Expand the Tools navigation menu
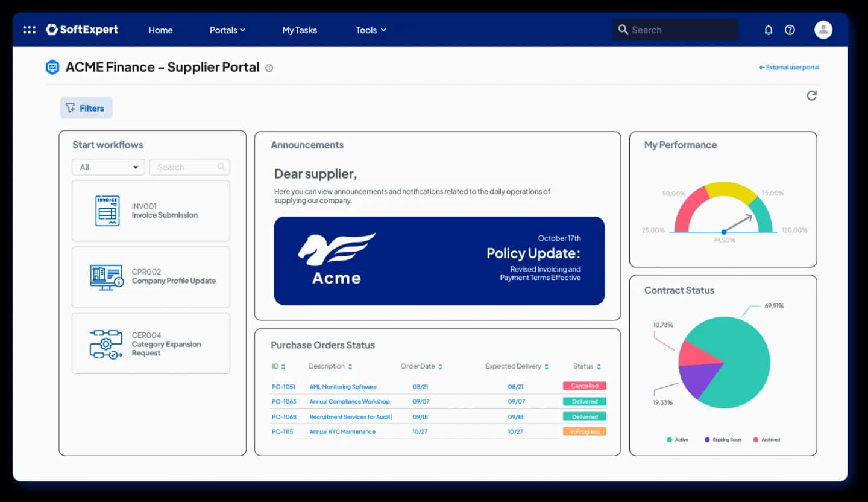The width and height of the screenshot is (868, 502). click(x=370, y=30)
